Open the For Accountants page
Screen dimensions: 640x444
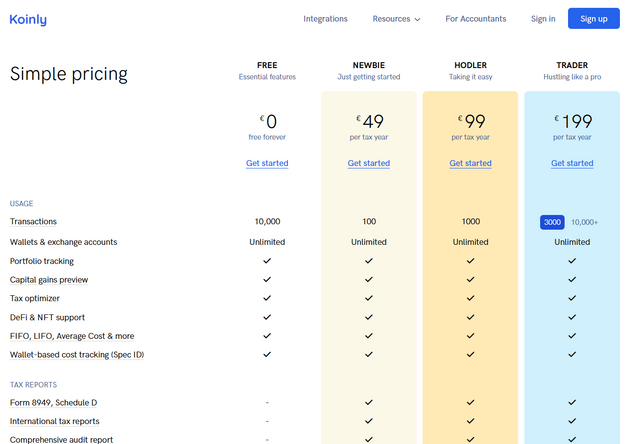pos(476,19)
